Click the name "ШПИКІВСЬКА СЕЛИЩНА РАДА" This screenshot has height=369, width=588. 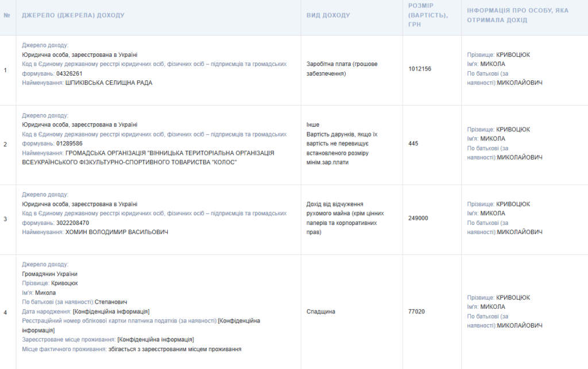[109, 83]
